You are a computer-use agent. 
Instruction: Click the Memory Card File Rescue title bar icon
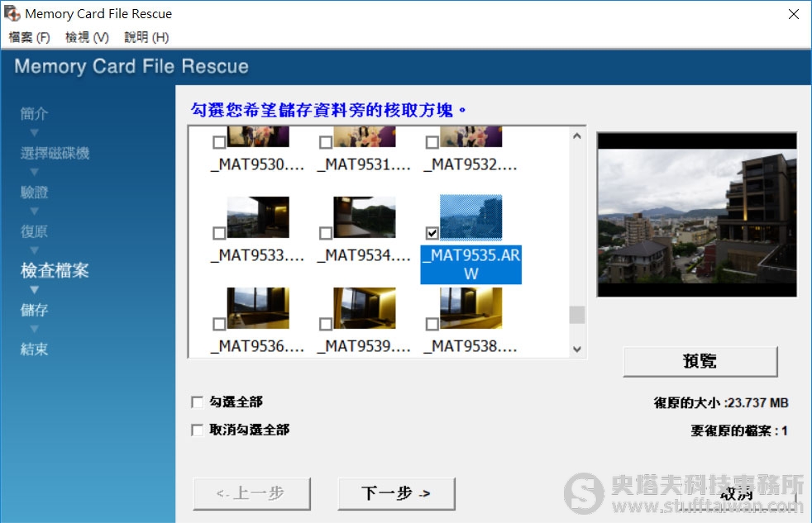pyautogui.click(x=12, y=13)
